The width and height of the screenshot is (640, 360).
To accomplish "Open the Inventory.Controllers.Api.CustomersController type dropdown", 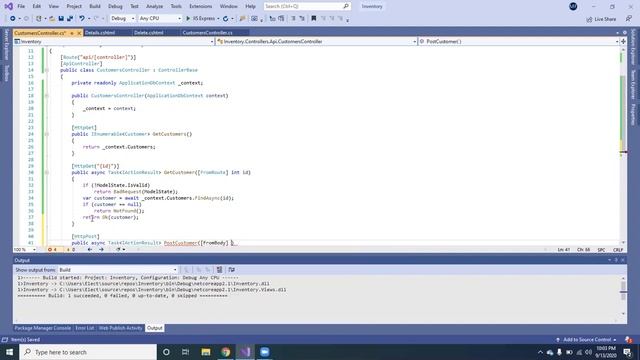I will tap(316, 41).
